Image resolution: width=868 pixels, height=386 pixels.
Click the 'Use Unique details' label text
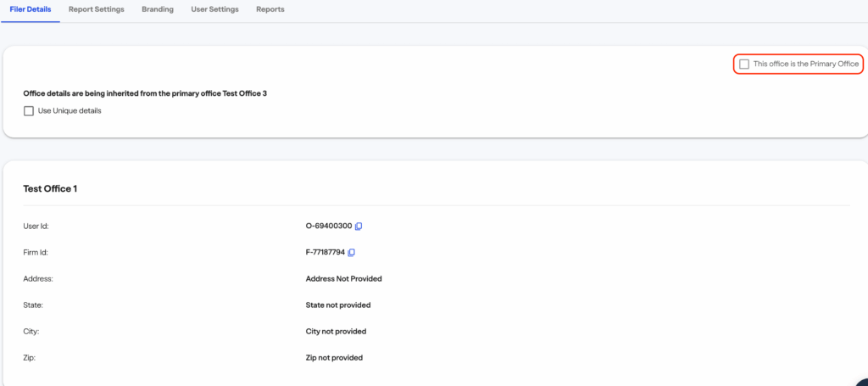(x=70, y=110)
